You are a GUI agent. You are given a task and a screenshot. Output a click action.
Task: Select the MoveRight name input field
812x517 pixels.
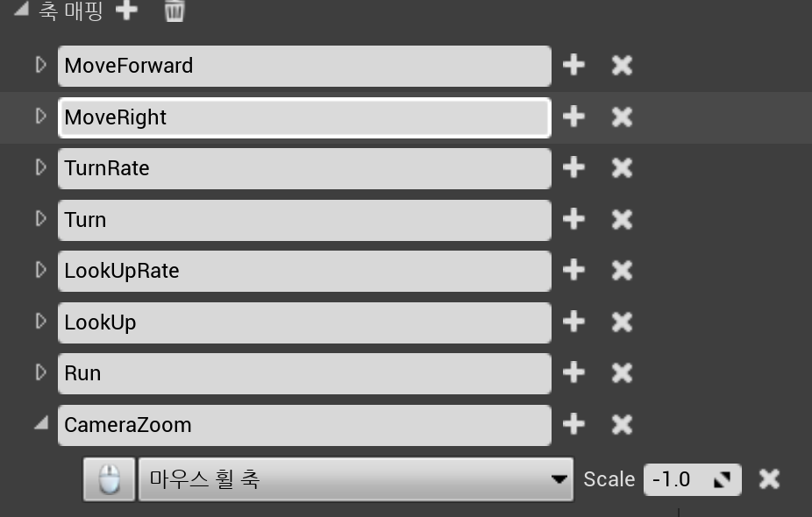pos(304,117)
